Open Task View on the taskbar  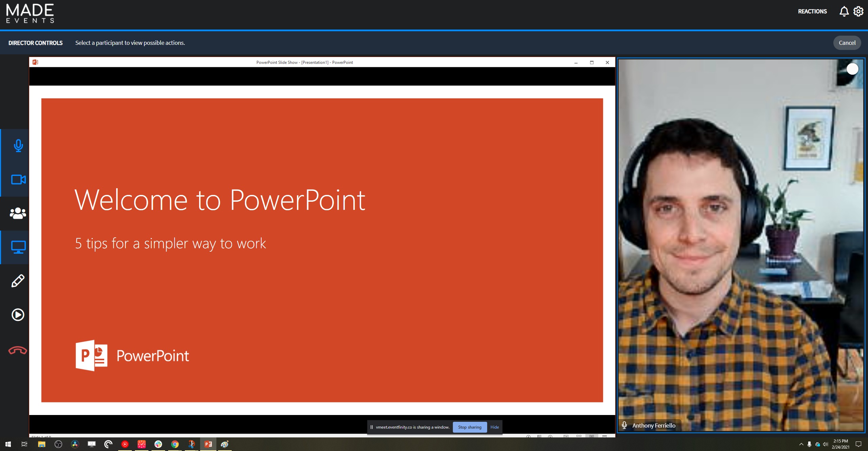point(24,444)
